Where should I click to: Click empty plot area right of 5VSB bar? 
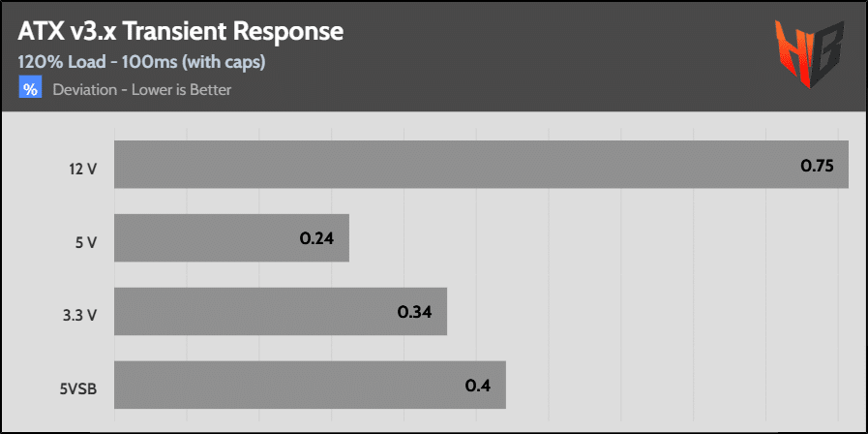tap(677, 386)
